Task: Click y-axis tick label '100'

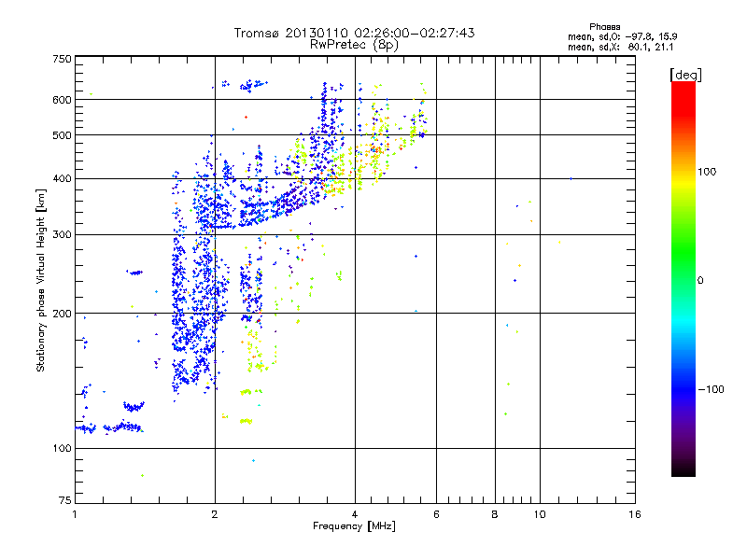Action: (x=62, y=449)
